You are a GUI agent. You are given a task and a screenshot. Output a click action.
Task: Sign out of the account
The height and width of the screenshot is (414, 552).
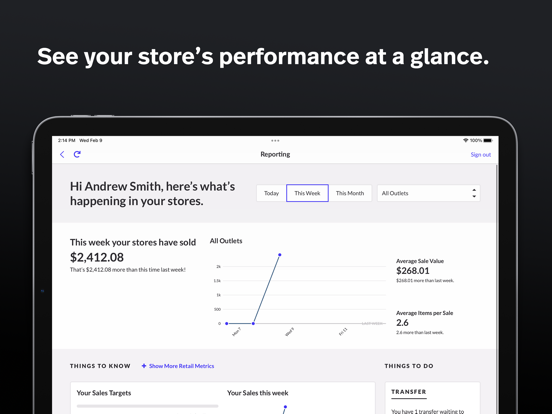click(x=481, y=155)
